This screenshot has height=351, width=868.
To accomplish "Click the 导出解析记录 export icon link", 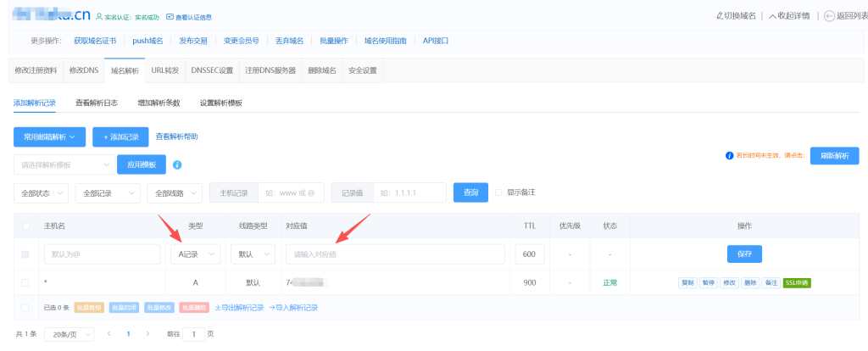I will point(217,307).
